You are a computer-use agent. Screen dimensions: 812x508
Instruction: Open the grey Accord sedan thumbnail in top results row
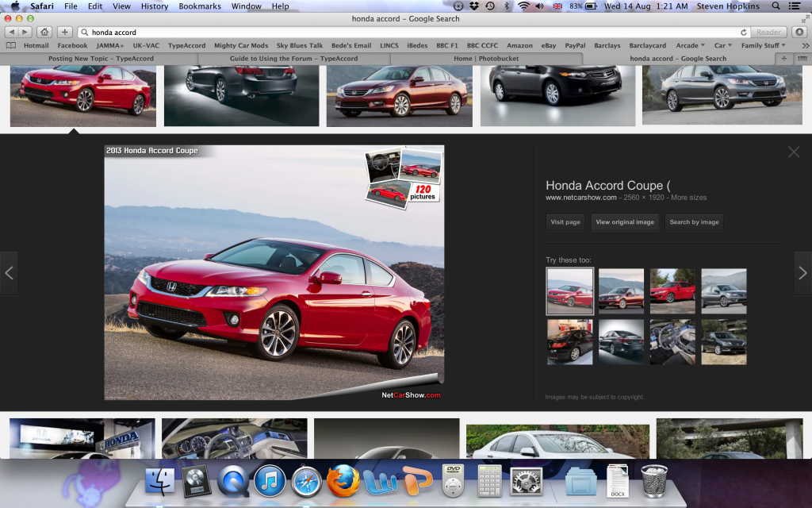click(722, 95)
